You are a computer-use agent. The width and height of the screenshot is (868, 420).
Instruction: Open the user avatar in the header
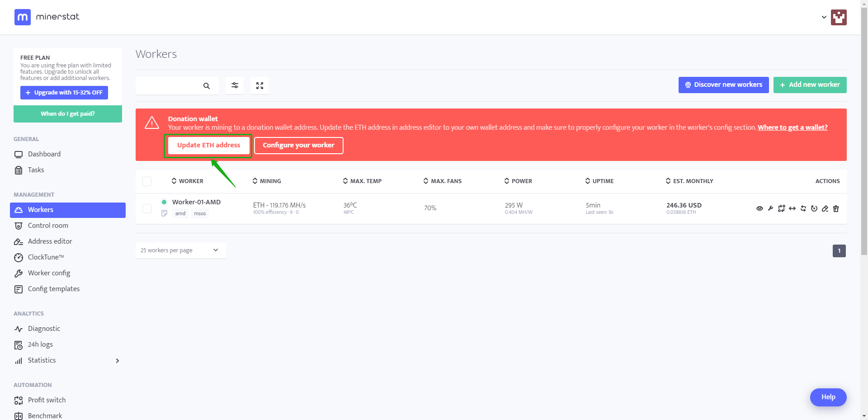click(x=839, y=17)
